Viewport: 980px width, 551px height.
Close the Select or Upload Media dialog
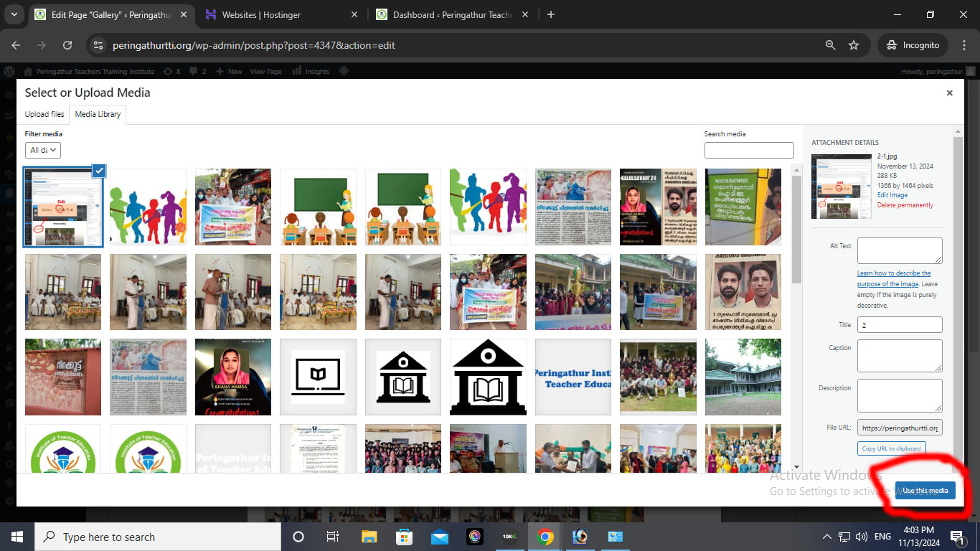point(949,93)
